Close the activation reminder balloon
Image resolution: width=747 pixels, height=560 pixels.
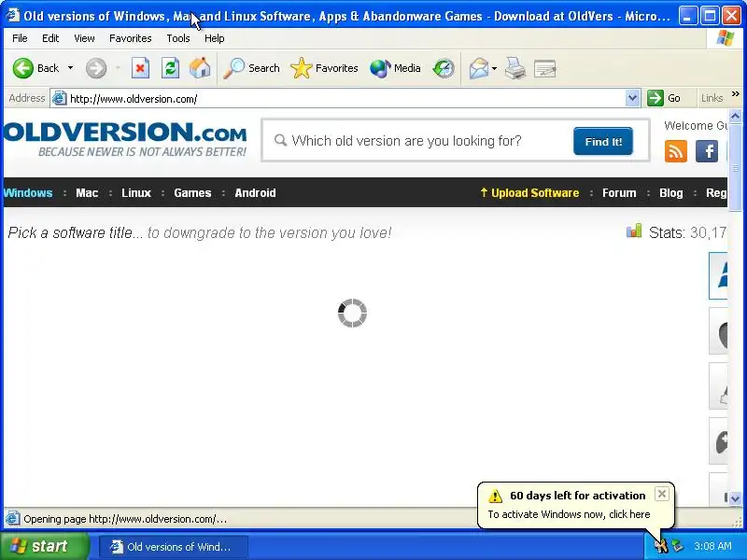pos(662,494)
